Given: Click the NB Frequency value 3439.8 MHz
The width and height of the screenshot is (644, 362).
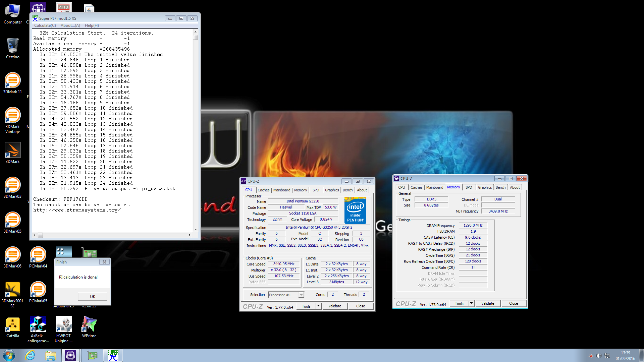Looking at the screenshot, I should 498,211.
